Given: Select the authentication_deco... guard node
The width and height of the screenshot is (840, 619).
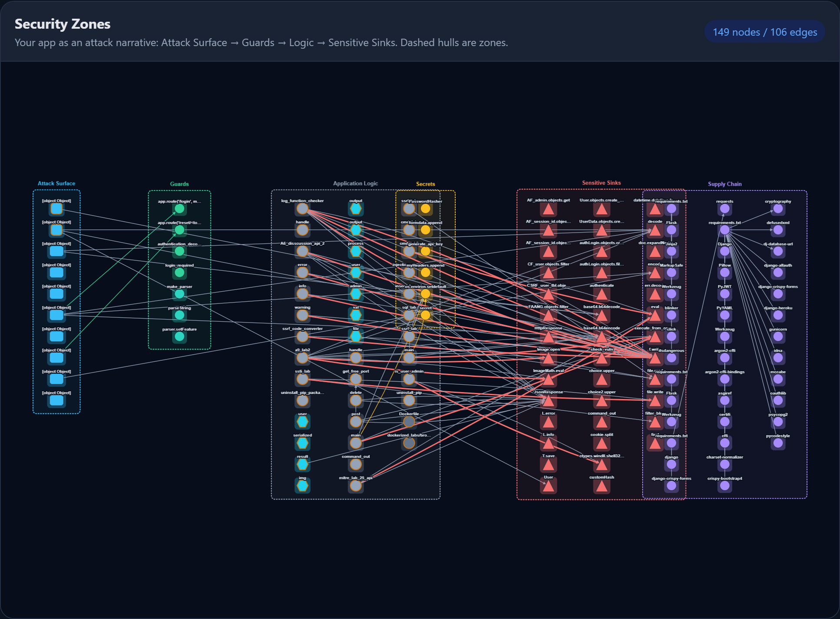Looking at the screenshot, I should click(180, 252).
